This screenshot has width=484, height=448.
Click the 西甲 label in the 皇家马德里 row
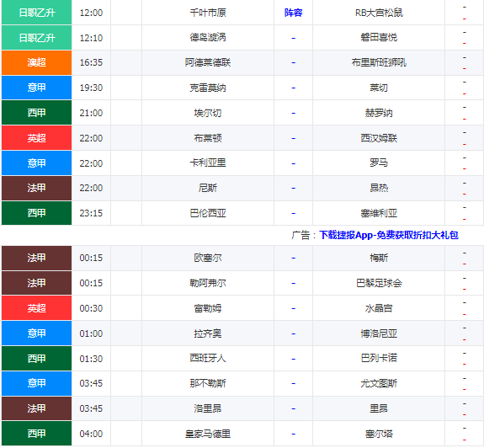36,434
